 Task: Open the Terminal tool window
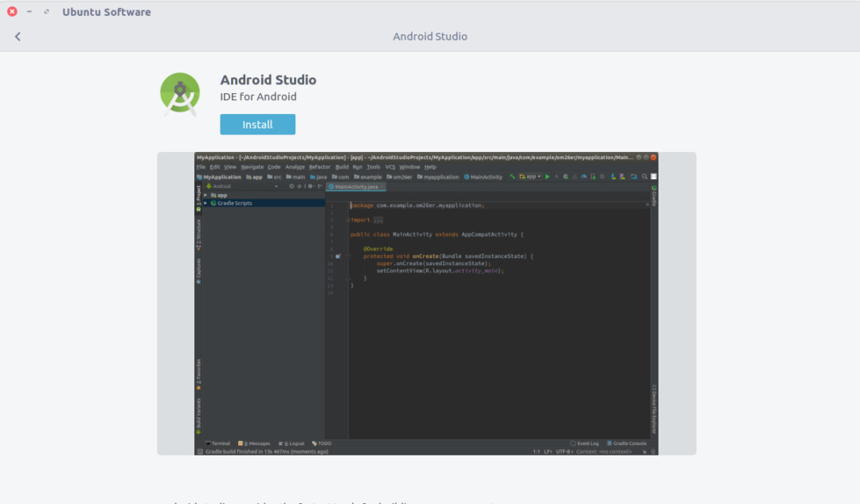[218, 443]
